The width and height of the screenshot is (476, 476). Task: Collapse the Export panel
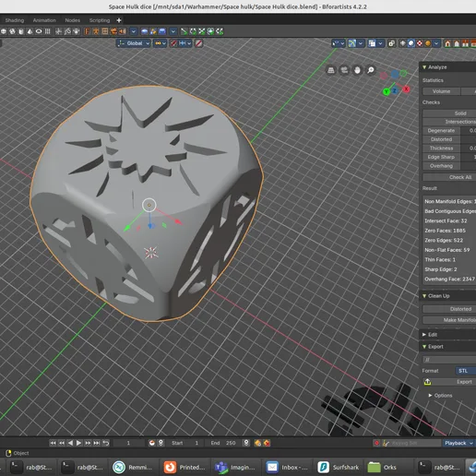[424, 347]
